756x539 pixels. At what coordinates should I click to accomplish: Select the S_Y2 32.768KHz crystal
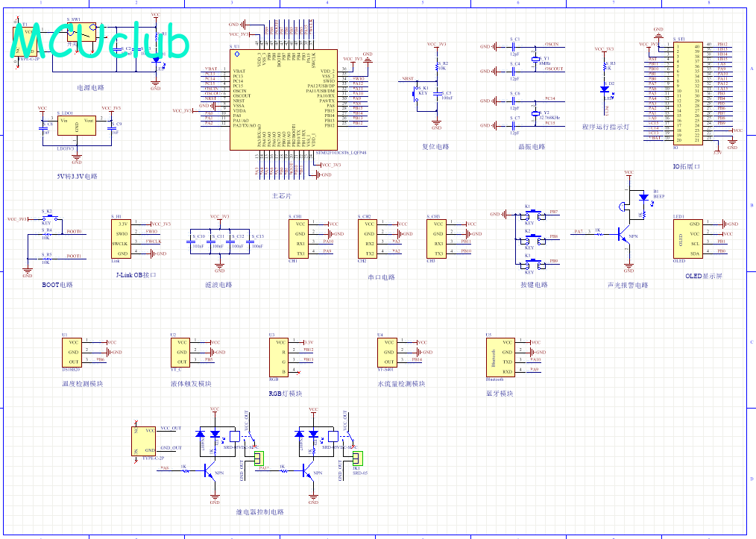pyautogui.click(x=535, y=113)
